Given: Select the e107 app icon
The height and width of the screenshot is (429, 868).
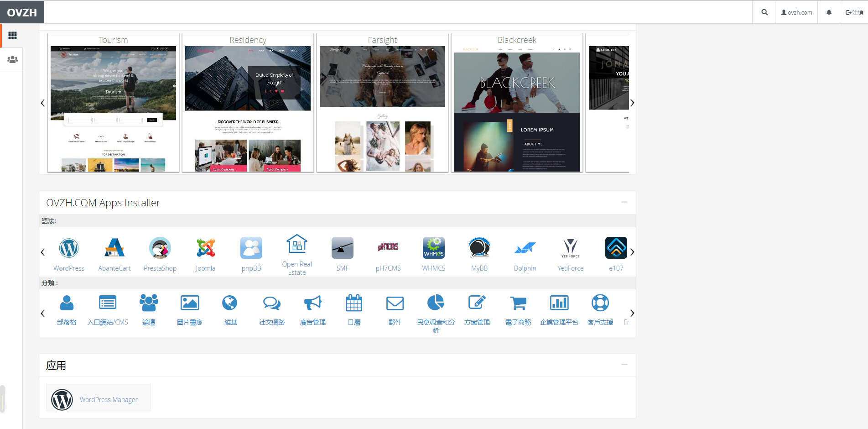Looking at the screenshot, I should pyautogui.click(x=616, y=248).
